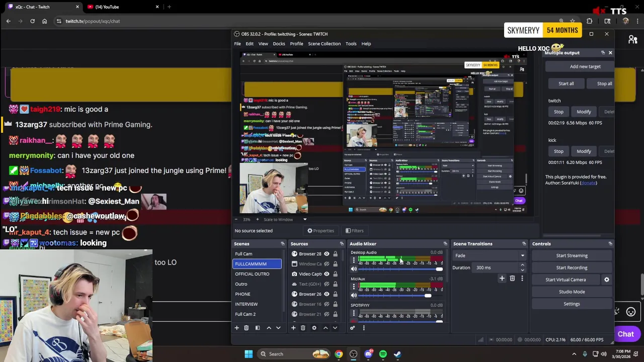Remove the selected scene with the Scenes trash icon
This screenshot has width=644, height=362.
[246, 328]
